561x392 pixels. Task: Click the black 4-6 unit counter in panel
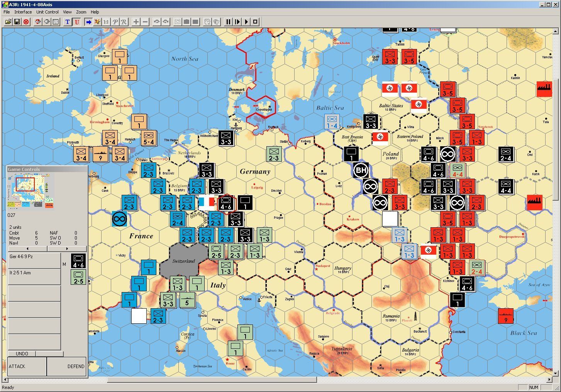click(x=78, y=261)
